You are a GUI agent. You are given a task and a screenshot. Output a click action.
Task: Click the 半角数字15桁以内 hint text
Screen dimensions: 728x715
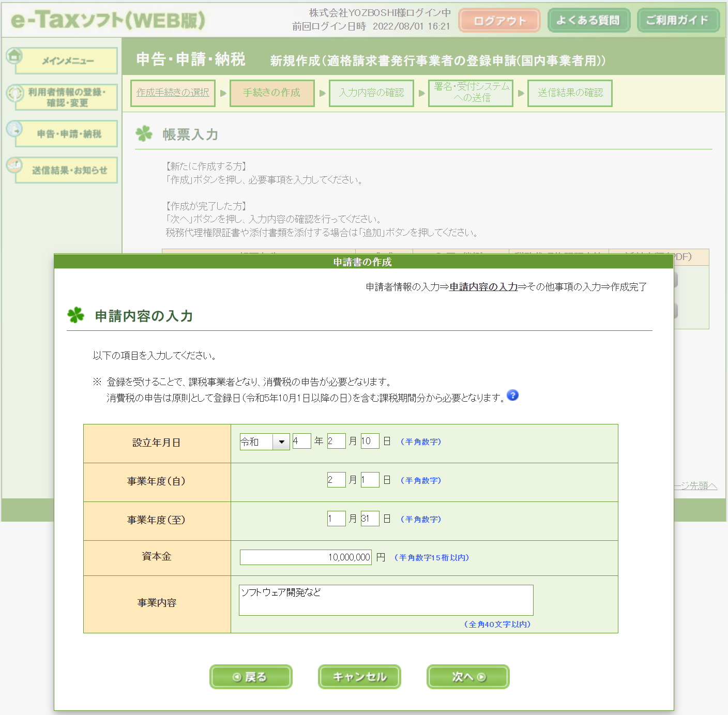[431, 558]
